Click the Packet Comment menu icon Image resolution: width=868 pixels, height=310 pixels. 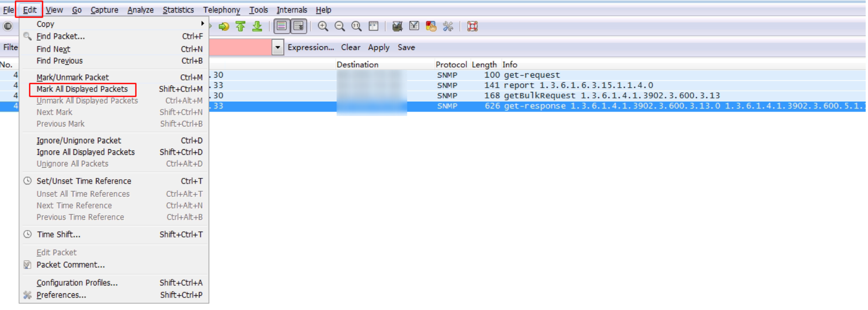28,265
